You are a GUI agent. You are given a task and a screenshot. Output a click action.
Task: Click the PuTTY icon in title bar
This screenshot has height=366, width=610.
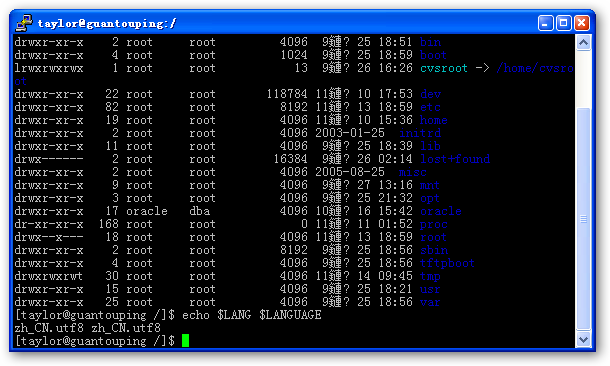click(x=24, y=23)
